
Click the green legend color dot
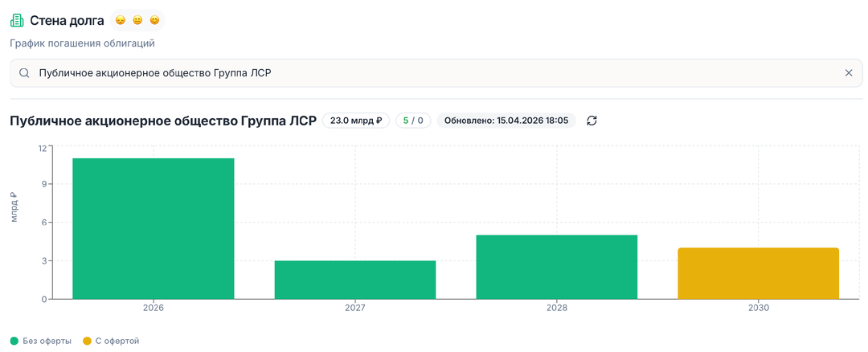14,341
